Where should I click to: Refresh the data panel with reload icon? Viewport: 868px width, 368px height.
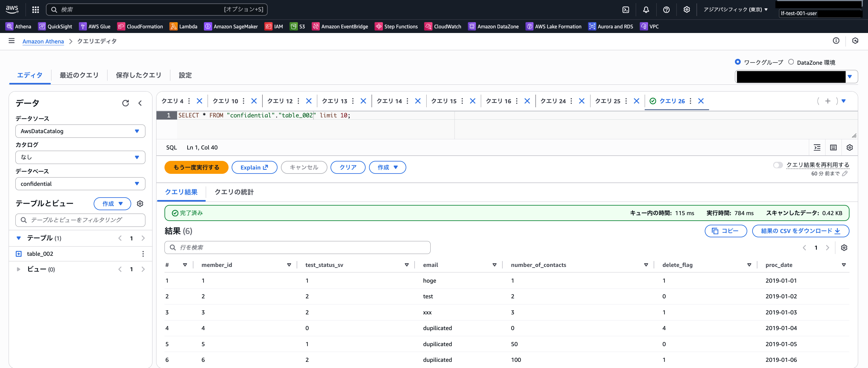[x=125, y=103]
